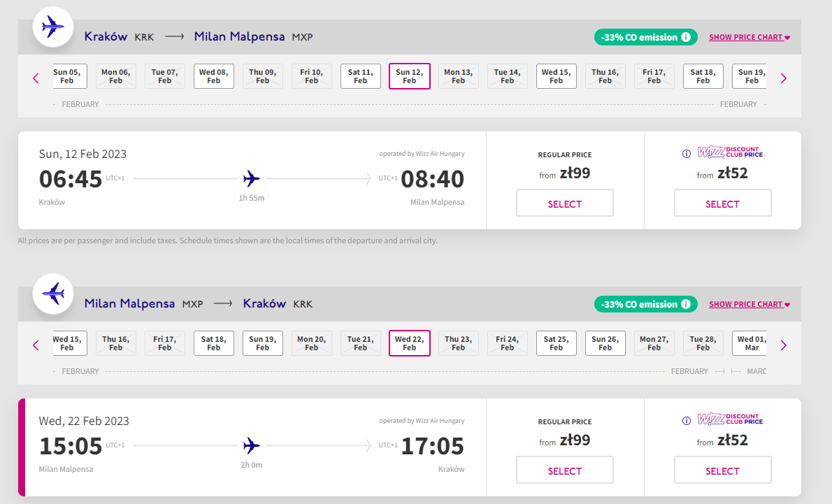Click info icon beside outbound Wizz Discount Club price
This screenshot has width=832, height=504.
pyautogui.click(x=686, y=154)
